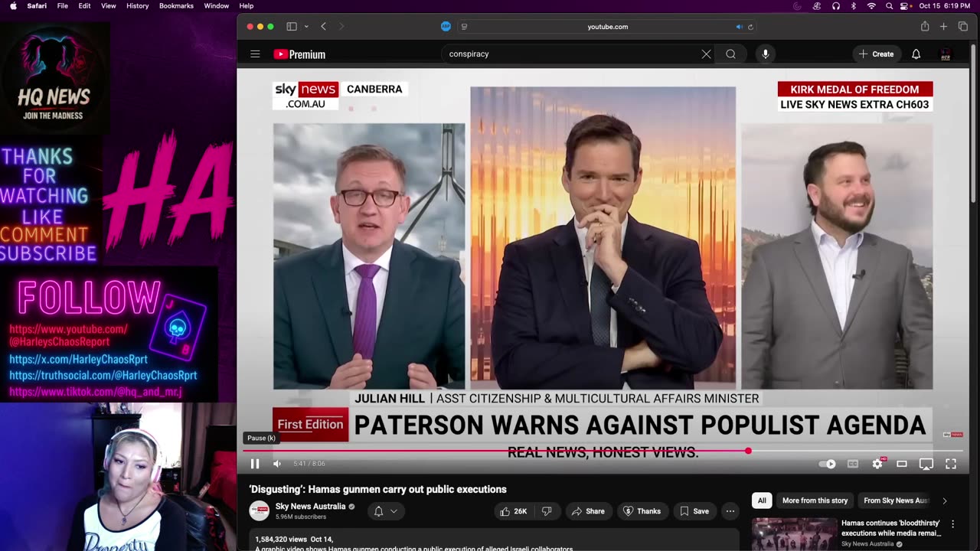Share this video
Image resolution: width=980 pixels, height=551 pixels.
click(x=588, y=511)
